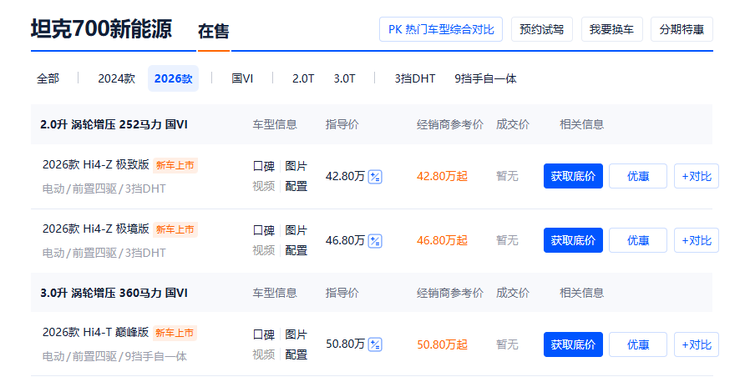The image size is (750, 382).
Task: Open 配置 link for Hi4-Z 极境版
Action: [x=296, y=251]
